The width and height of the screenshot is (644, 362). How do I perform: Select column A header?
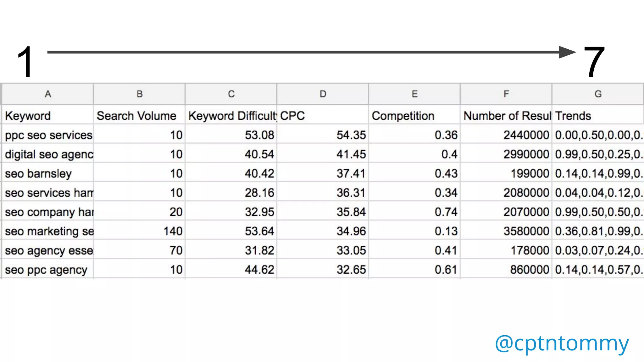pos(48,94)
